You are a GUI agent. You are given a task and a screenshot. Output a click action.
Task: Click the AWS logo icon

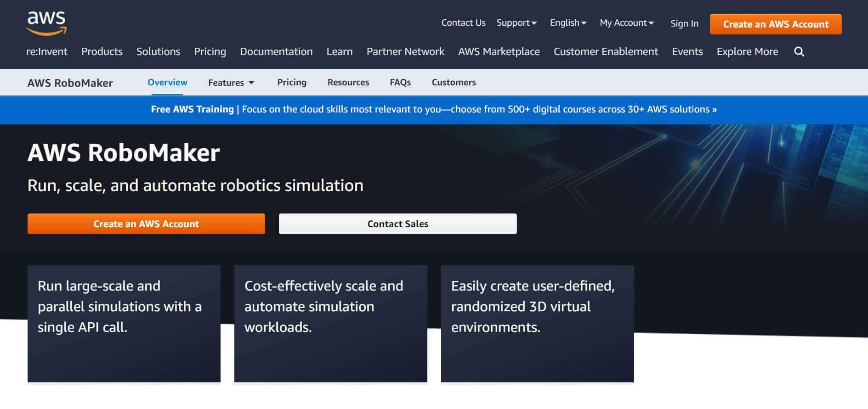(x=46, y=23)
